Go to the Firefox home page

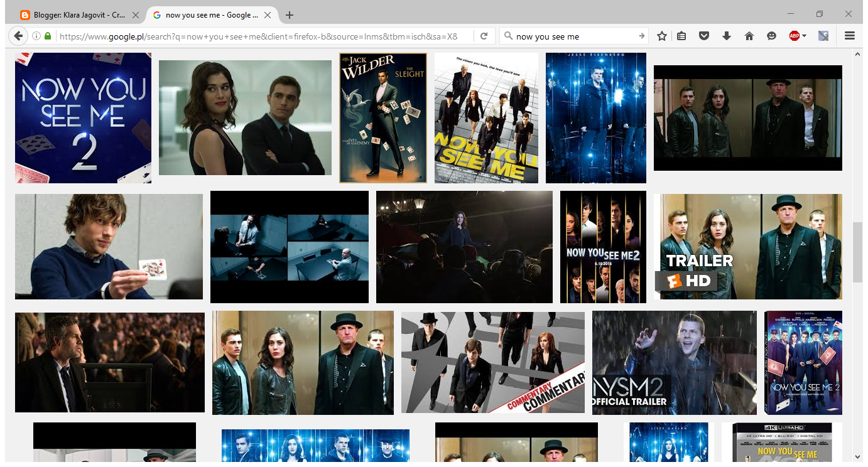[x=749, y=36]
